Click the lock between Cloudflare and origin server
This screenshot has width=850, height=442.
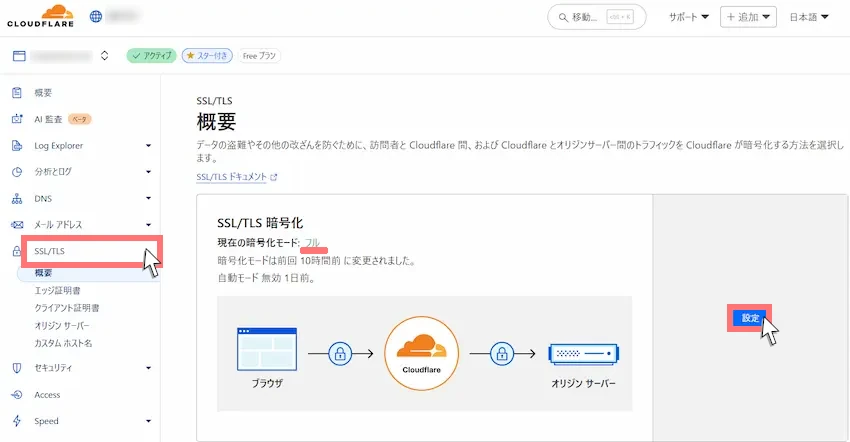[502, 354]
